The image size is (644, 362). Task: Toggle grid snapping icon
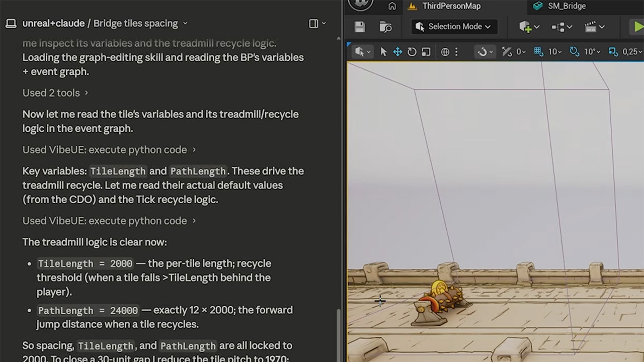(x=539, y=51)
